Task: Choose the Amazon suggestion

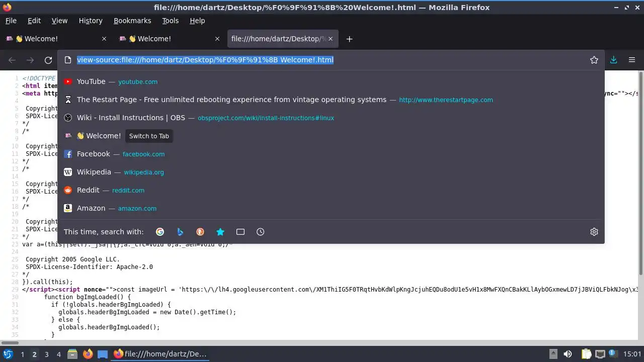Action: (331, 208)
